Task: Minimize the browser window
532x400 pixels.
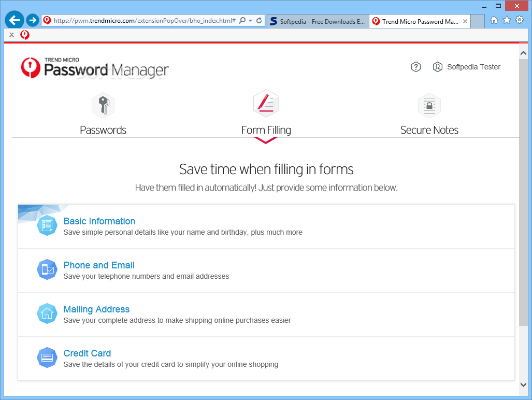Action: pyautogui.click(x=484, y=6)
